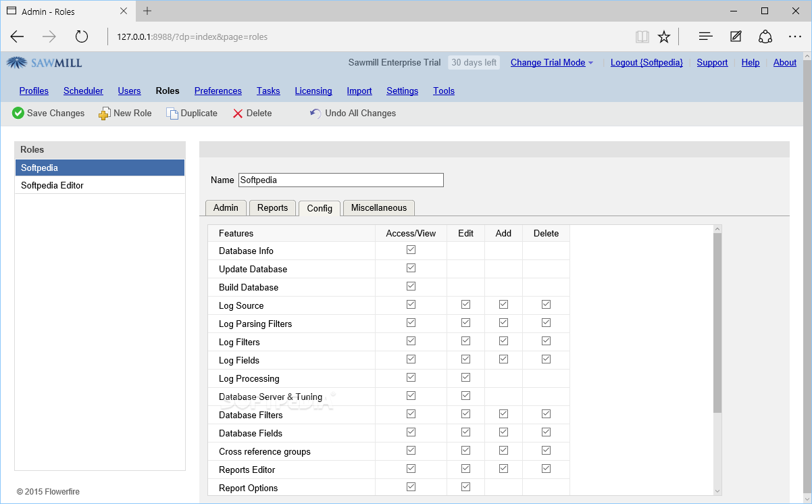Toggle Report Options Access/View checkbox
Image resolution: width=812 pixels, height=504 pixels.
click(411, 487)
